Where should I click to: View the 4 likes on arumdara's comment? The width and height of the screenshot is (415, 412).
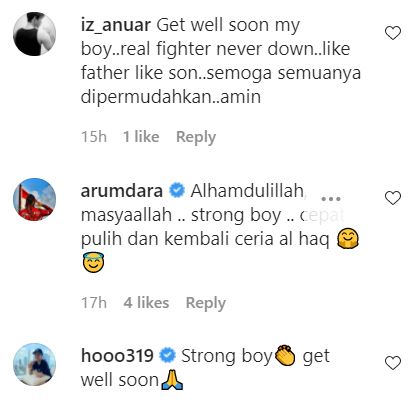146,303
